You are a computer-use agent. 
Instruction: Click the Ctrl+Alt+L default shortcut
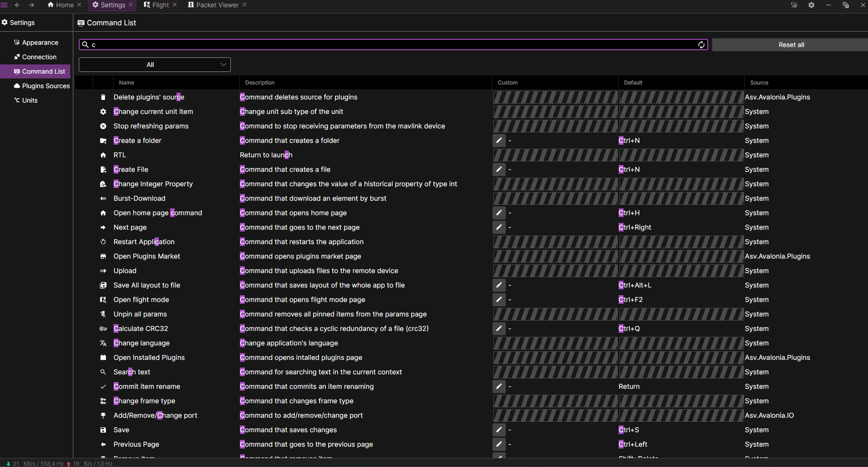tap(635, 285)
